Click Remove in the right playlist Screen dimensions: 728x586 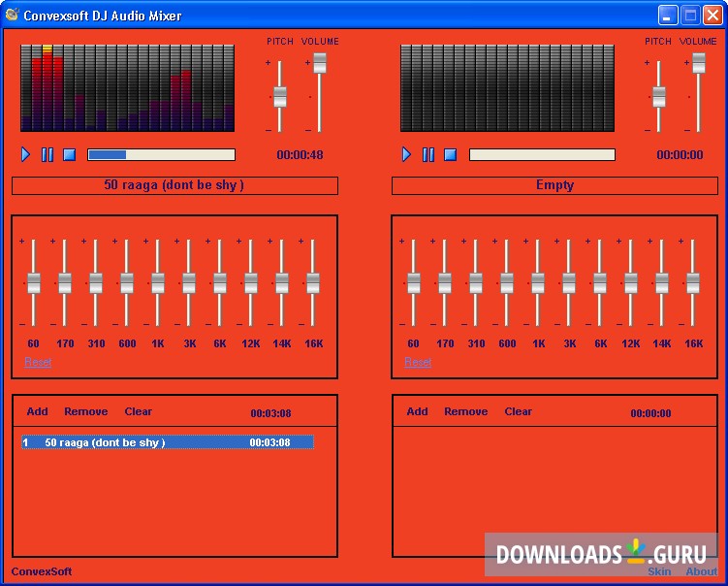point(466,411)
